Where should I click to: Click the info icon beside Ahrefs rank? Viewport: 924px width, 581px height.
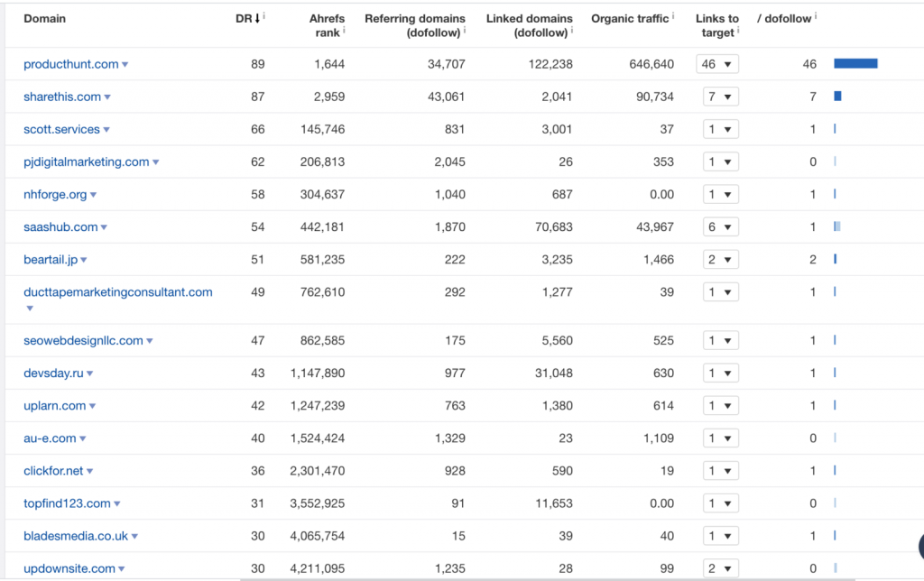(x=345, y=30)
